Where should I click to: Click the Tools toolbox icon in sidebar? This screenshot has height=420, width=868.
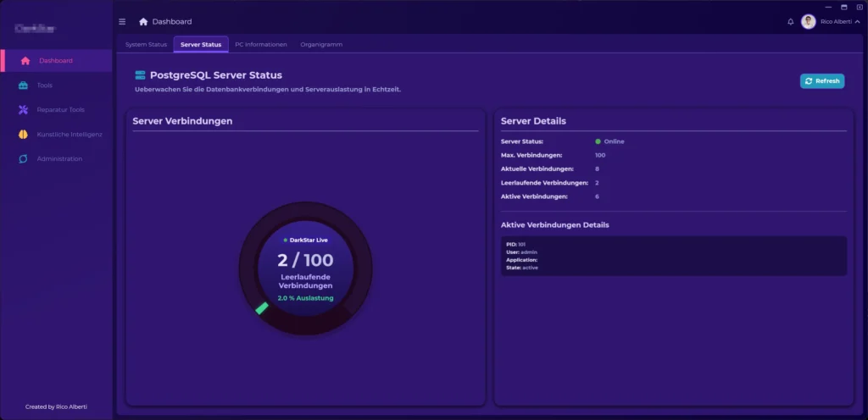pos(23,86)
